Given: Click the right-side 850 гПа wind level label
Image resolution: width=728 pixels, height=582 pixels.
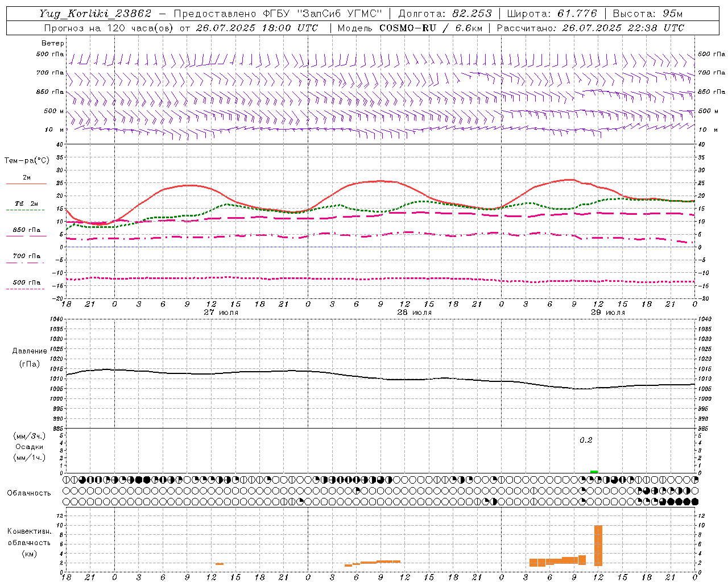Looking at the screenshot, I should pos(712,92).
